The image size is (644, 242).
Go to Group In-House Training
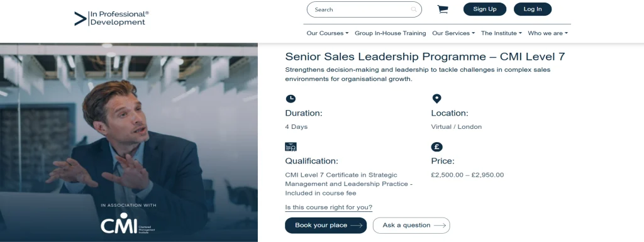click(x=390, y=33)
